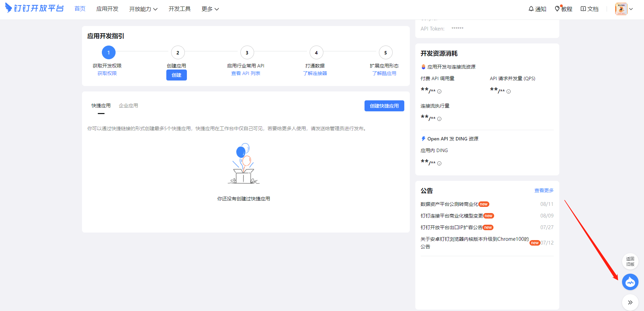Open the 开发工具 menu

coord(180,9)
